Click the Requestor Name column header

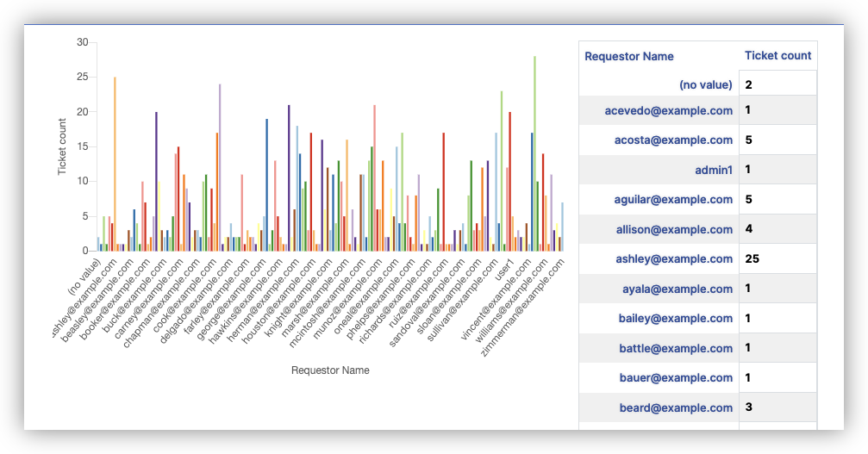(629, 56)
